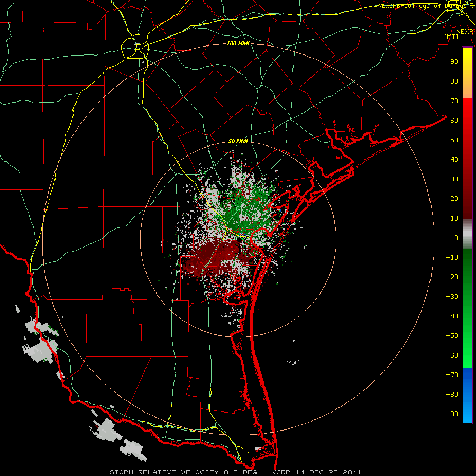Screen dimensions: 476x476
Task: Click the "-20" value on the velocity scale
Action: [452, 277]
